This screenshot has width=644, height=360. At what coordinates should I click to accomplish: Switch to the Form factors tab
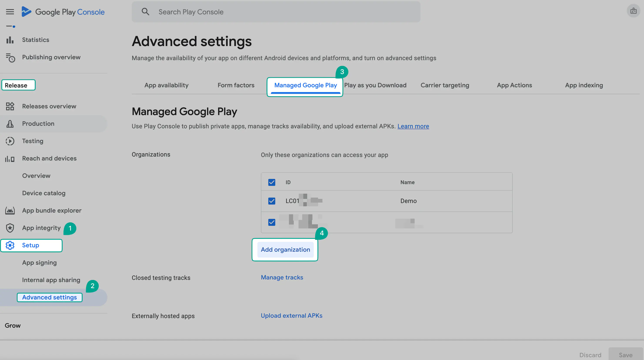pyautogui.click(x=236, y=85)
